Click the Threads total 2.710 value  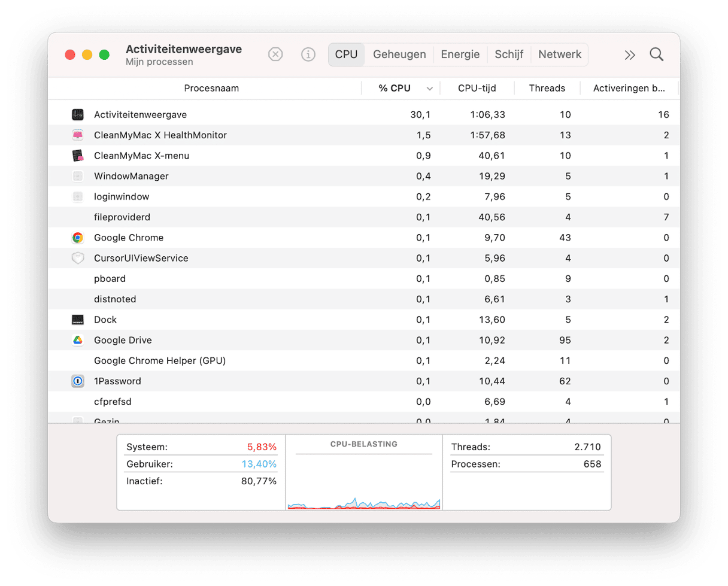(x=587, y=447)
